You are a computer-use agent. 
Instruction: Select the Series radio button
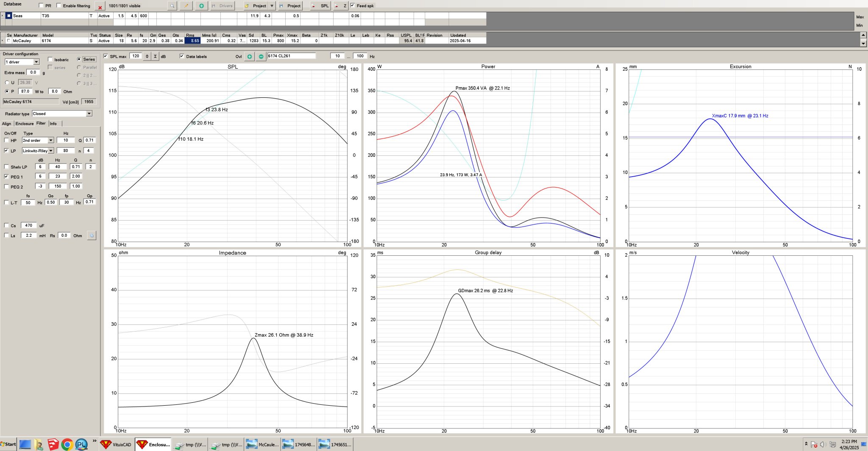pyautogui.click(x=79, y=59)
